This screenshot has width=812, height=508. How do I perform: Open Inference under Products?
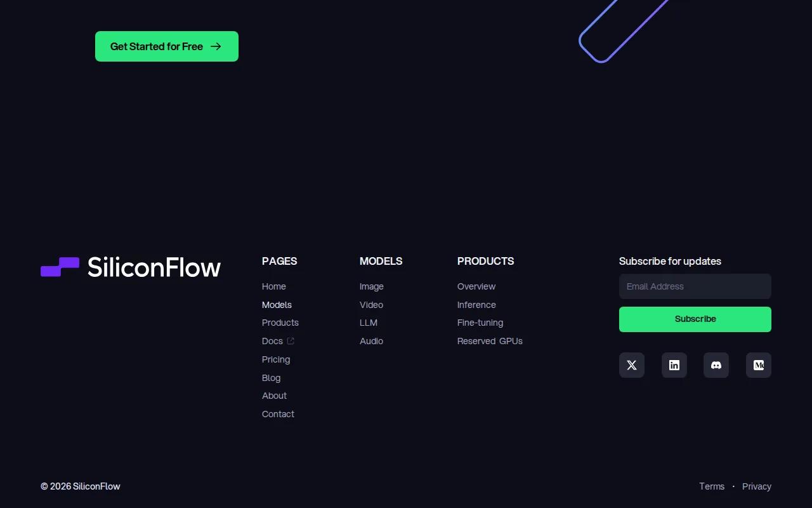476,305
